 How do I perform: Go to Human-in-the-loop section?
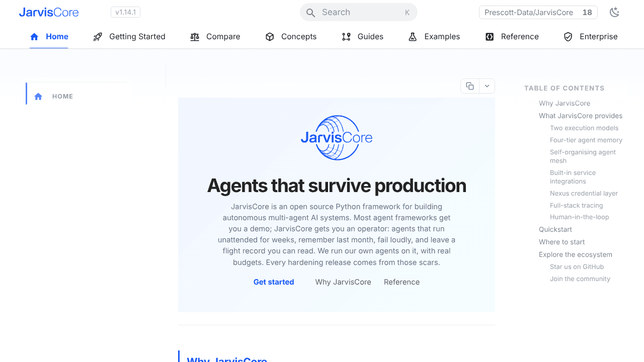580,217
